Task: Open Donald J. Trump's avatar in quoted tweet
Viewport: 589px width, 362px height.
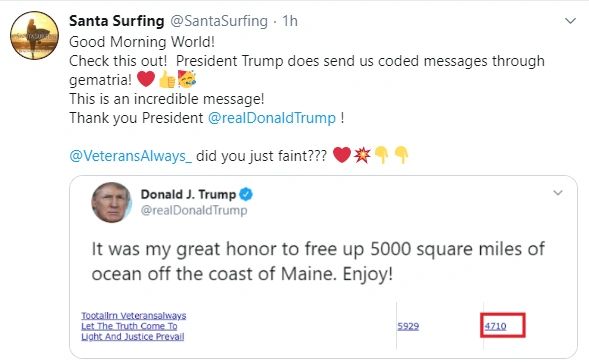Action: click(x=112, y=203)
